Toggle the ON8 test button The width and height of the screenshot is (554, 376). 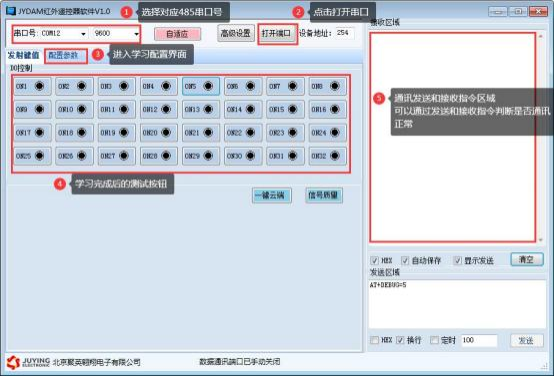point(328,86)
